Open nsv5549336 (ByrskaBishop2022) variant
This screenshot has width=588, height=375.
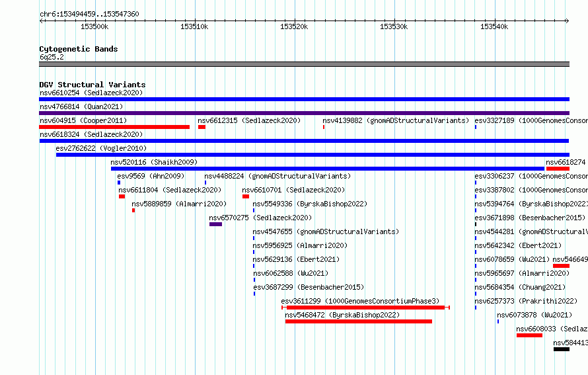tap(310, 204)
